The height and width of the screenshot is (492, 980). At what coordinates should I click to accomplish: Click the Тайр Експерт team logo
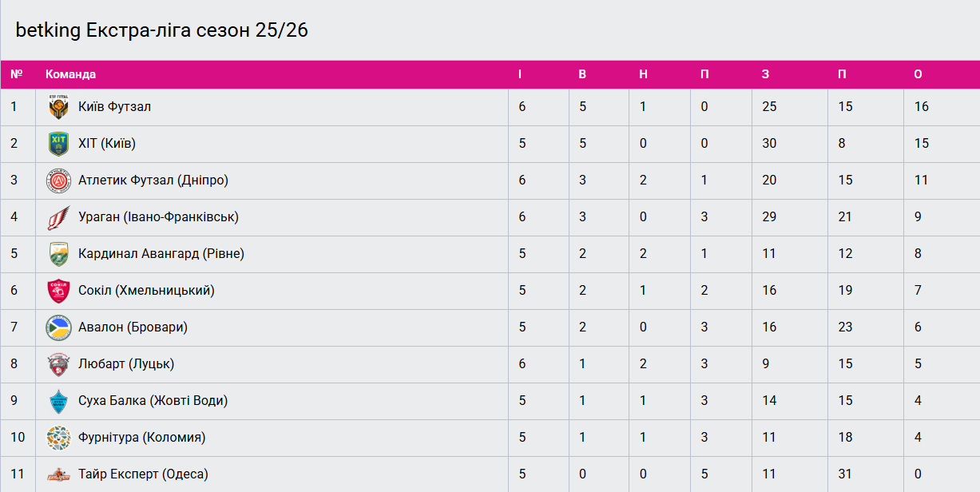pos(58,474)
